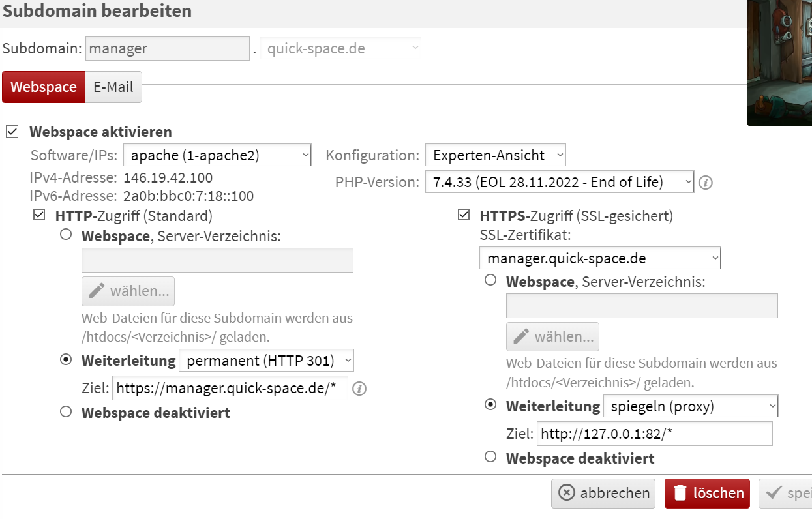Select HTTPS Webspace, Server-Verzeichnis radio option
The height and width of the screenshot is (519, 812).
(x=490, y=281)
